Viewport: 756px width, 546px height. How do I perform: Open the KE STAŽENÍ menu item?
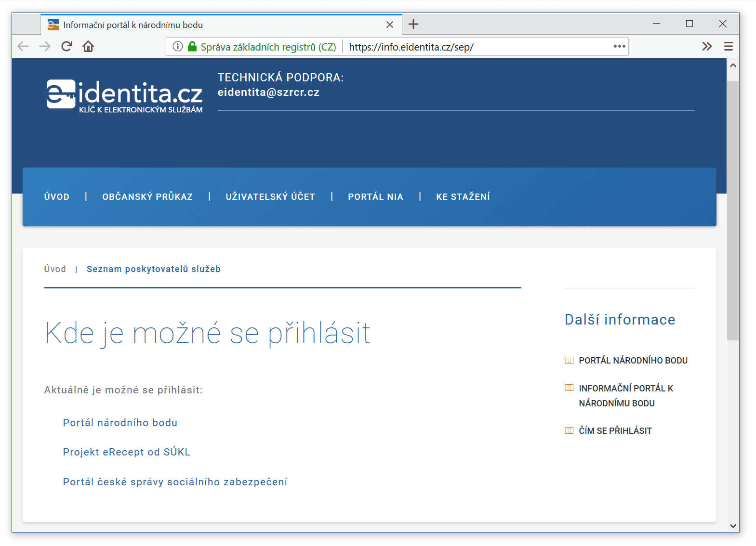point(463,197)
